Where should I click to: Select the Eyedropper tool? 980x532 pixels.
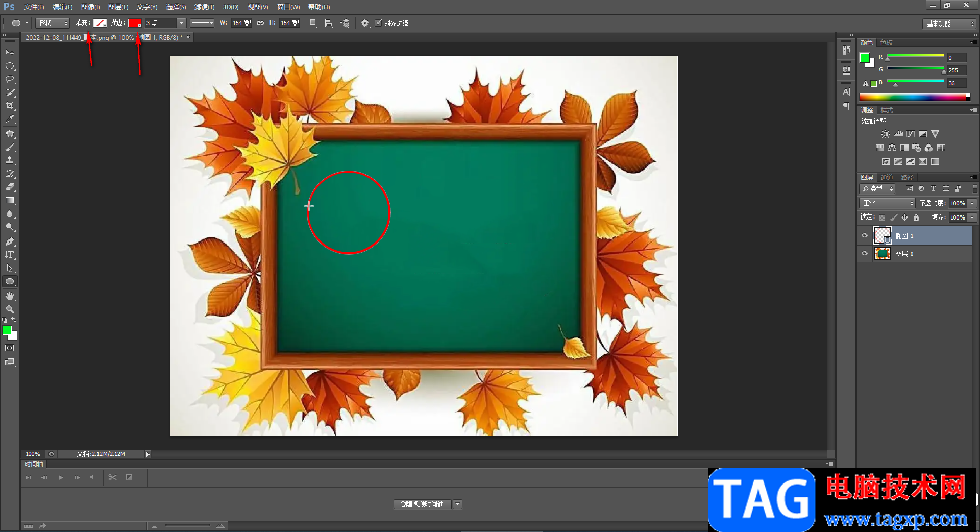(10, 119)
